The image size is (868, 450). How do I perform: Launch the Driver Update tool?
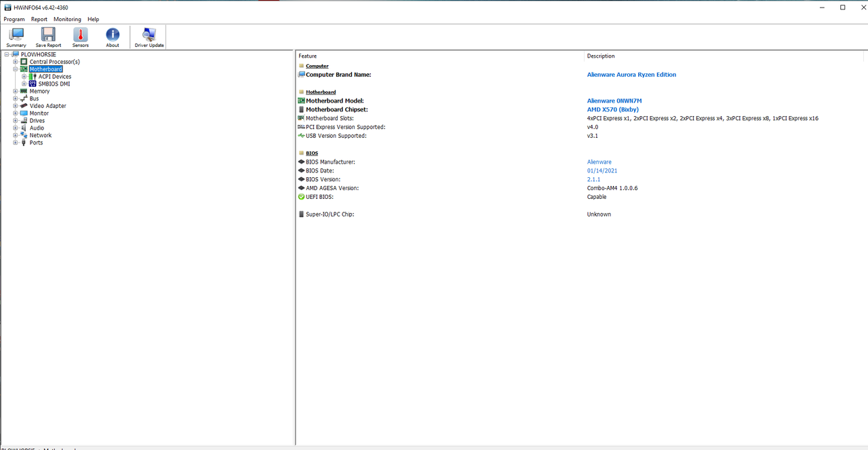[x=149, y=37]
